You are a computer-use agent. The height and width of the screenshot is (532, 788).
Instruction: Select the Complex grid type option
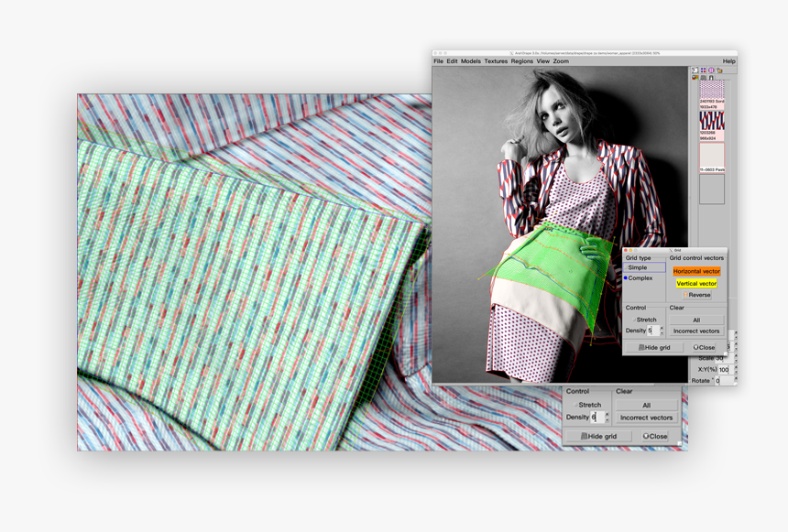click(x=639, y=277)
